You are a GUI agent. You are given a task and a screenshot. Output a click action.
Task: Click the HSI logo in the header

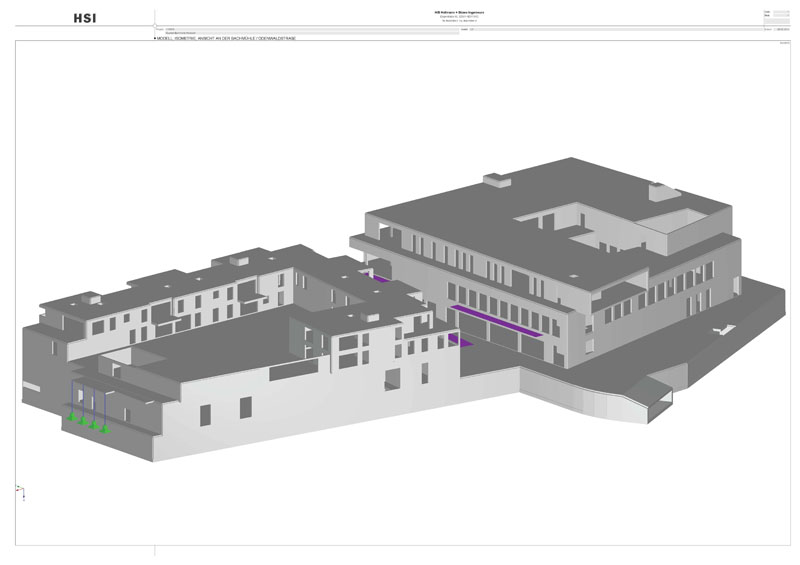(85, 17)
